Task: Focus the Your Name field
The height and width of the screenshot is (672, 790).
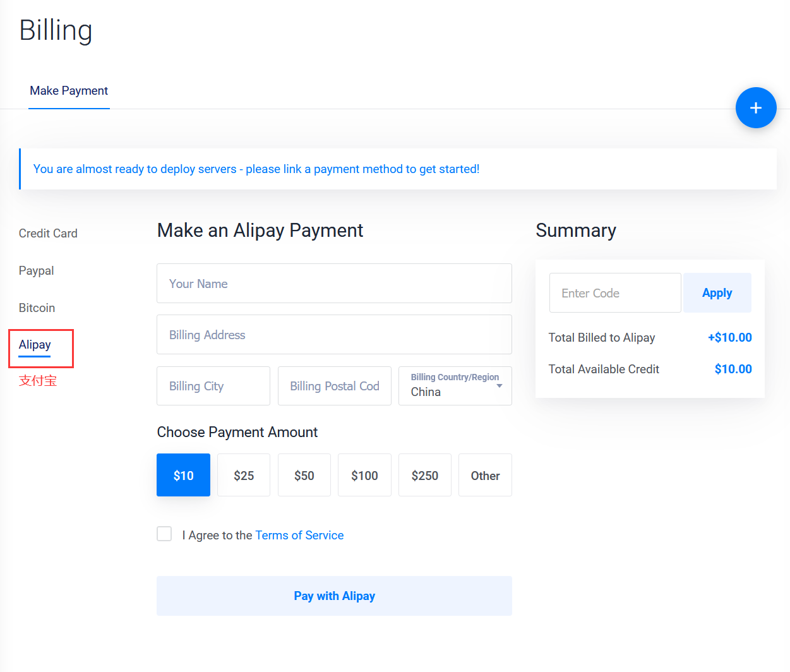Action: 334,284
